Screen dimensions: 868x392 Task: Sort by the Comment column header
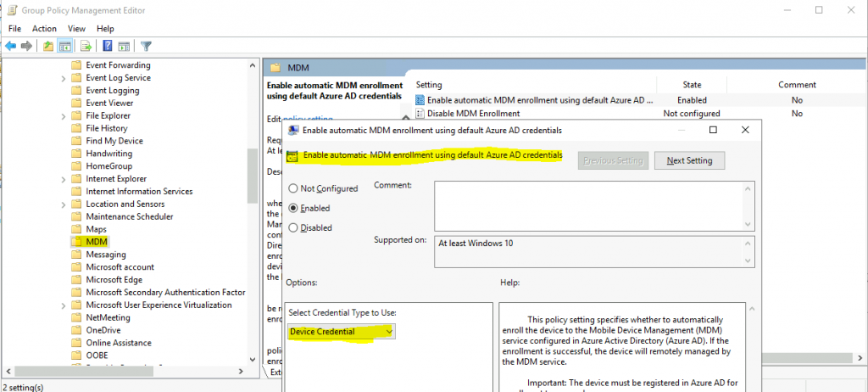[797, 85]
